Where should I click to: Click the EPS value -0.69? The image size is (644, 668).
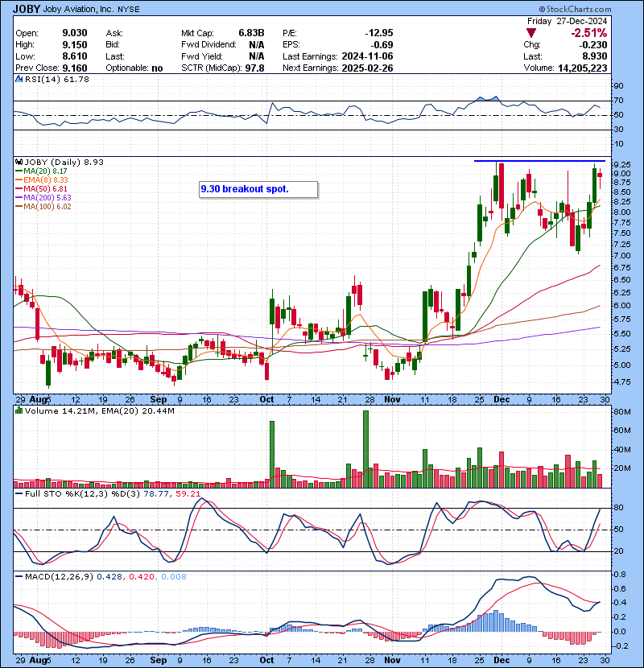click(382, 45)
